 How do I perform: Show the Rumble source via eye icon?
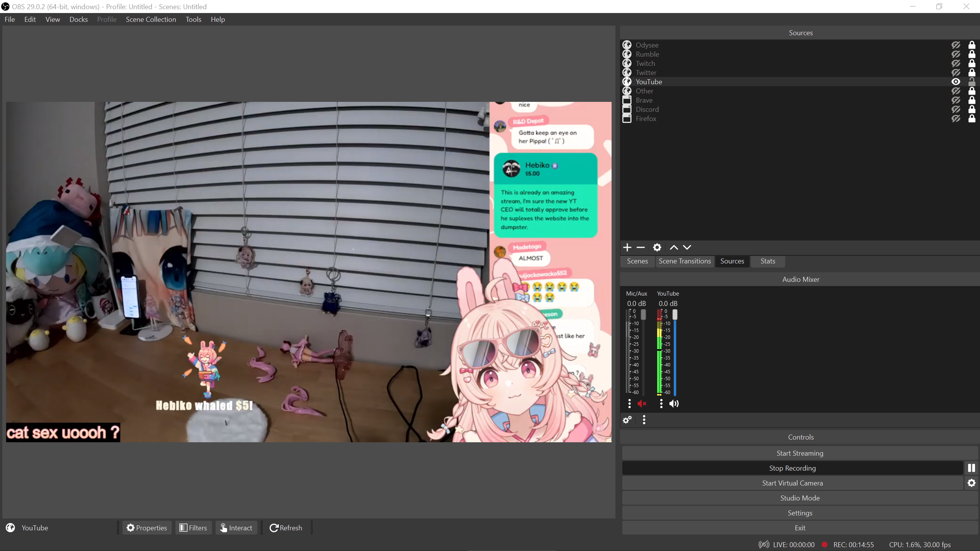956,54
